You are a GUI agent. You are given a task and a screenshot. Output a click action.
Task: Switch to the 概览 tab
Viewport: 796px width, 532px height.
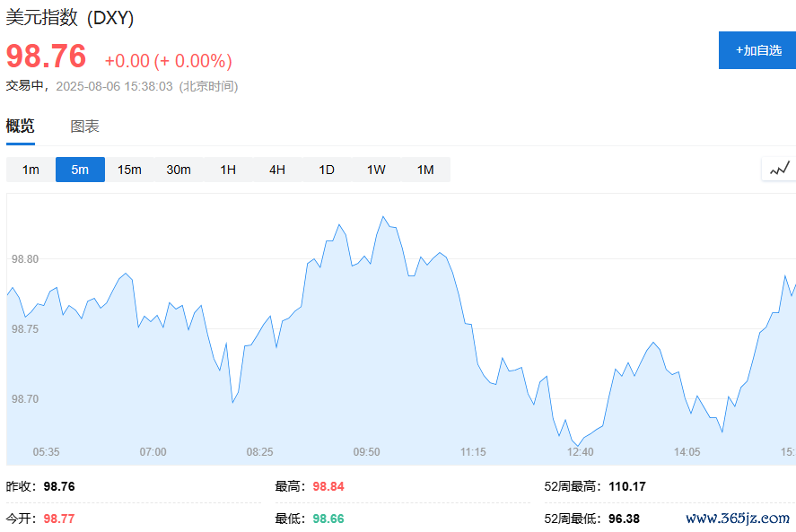click(21, 126)
